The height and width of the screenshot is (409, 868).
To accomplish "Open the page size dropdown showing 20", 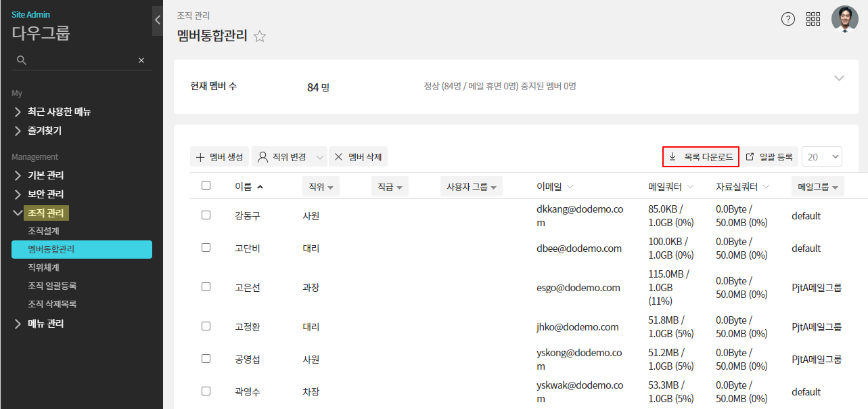I will pos(822,157).
